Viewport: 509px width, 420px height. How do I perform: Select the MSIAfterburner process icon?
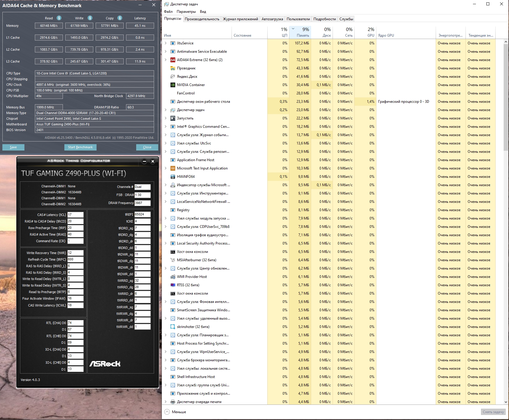point(173,260)
